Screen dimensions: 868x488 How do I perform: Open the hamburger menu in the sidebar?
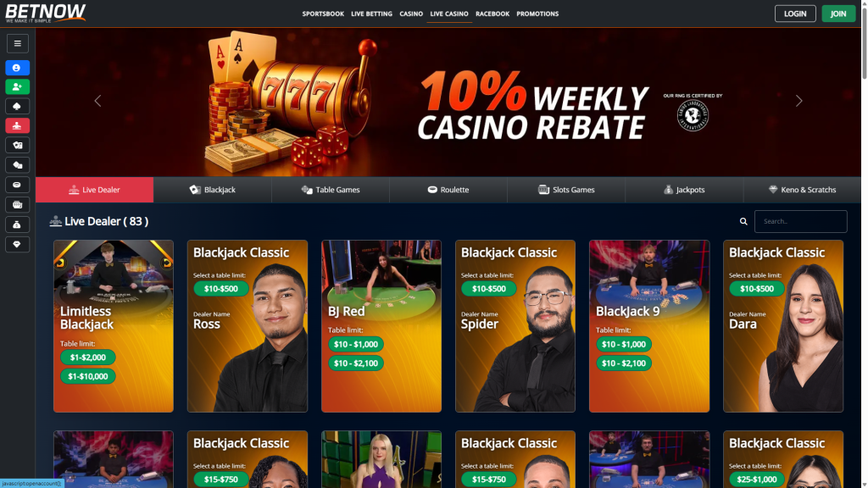pos(17,44)
